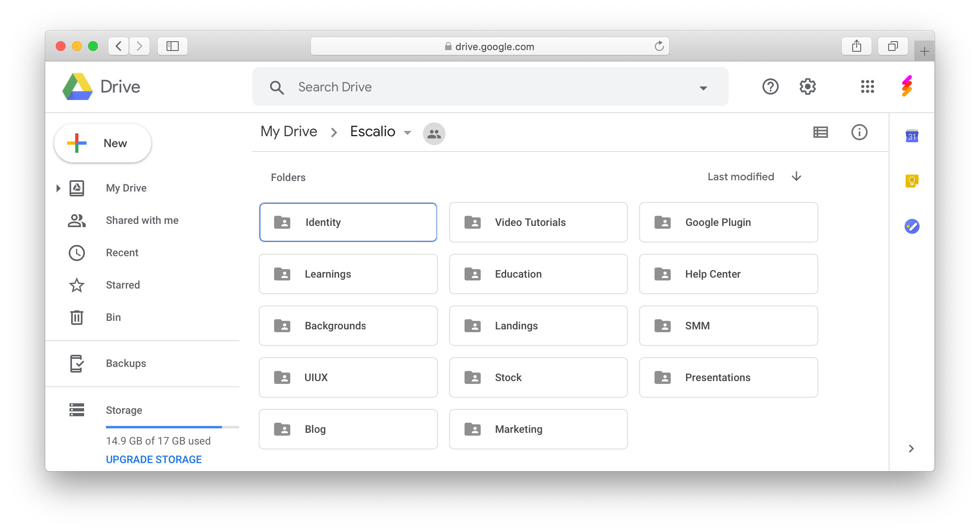This screenshot has height=531, width=980.
Task: Collapse the right side panel chevron
Action: pyautogui.click(x=911, y=449)
